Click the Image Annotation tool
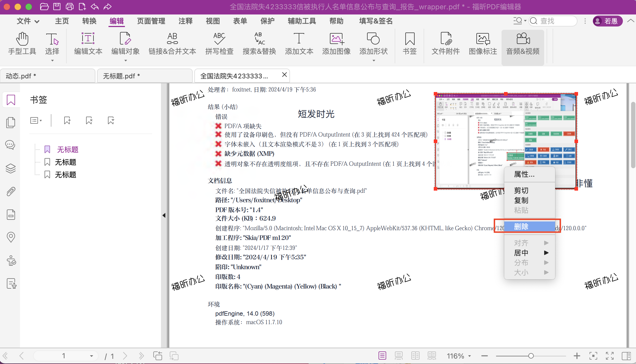 [483, 44]
